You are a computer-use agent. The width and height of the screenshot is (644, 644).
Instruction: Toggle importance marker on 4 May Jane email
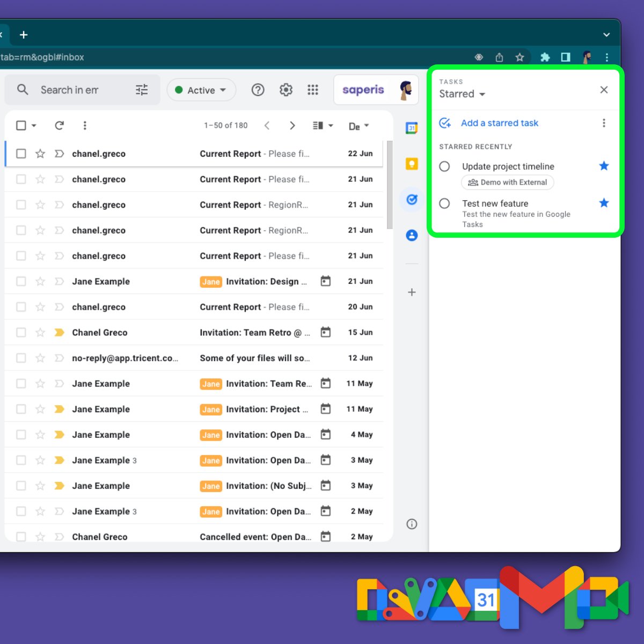coord(59,435)
